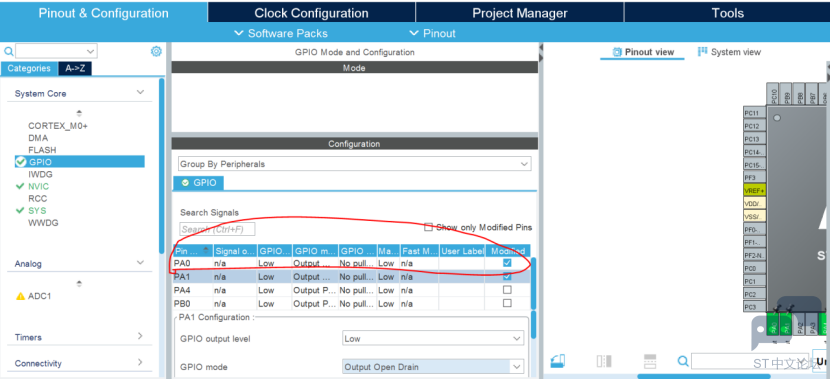
Task: Check the Modified box for PB0
Action: pyautogui.click(x=507, y=303)
